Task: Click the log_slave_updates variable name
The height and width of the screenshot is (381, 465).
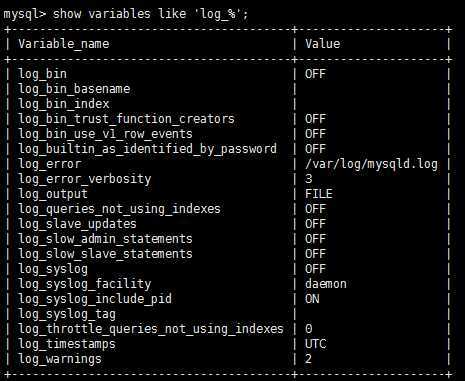Action: pyautogui.click(x=77, y=224)
